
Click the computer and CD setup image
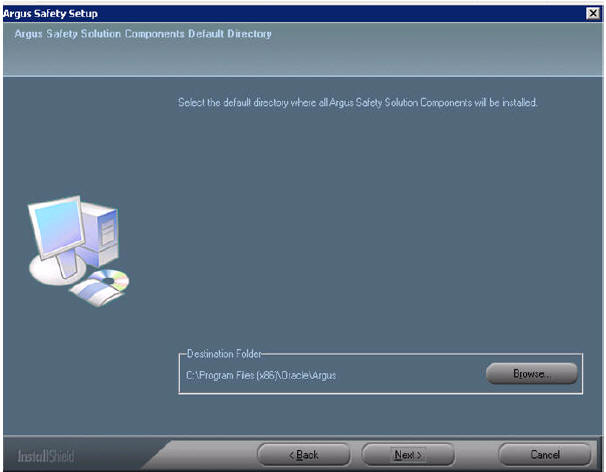79,251
